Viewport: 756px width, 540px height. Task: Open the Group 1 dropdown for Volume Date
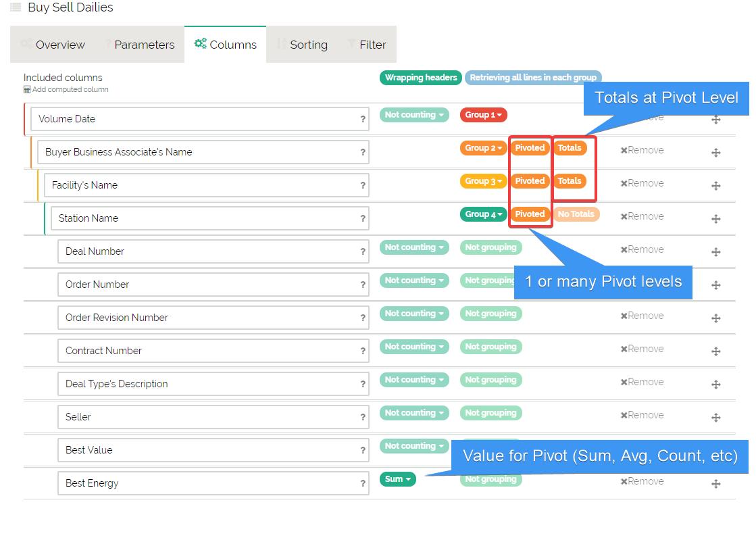[x=483, y=115]
